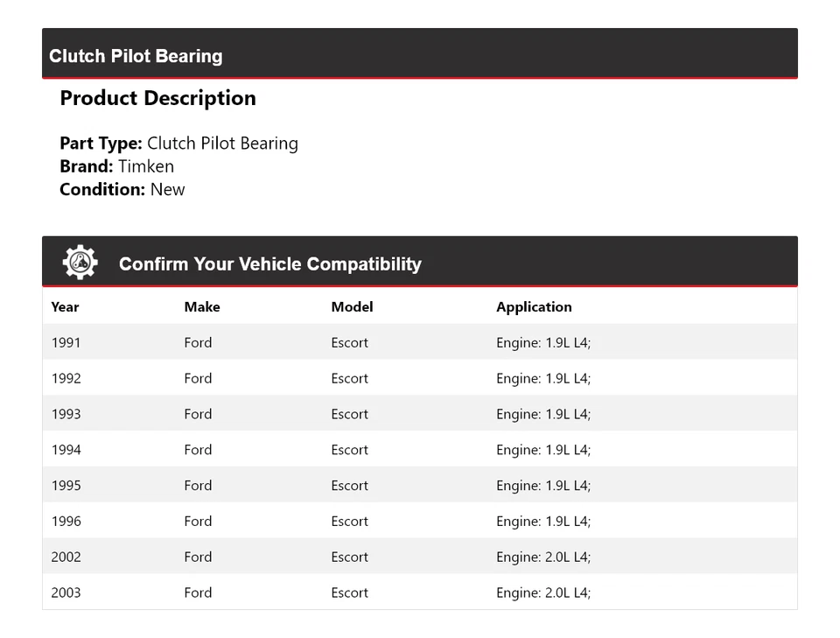The image size is (840, 638).
Task: Select the 1992 year cell
Action: coord(66,379)
